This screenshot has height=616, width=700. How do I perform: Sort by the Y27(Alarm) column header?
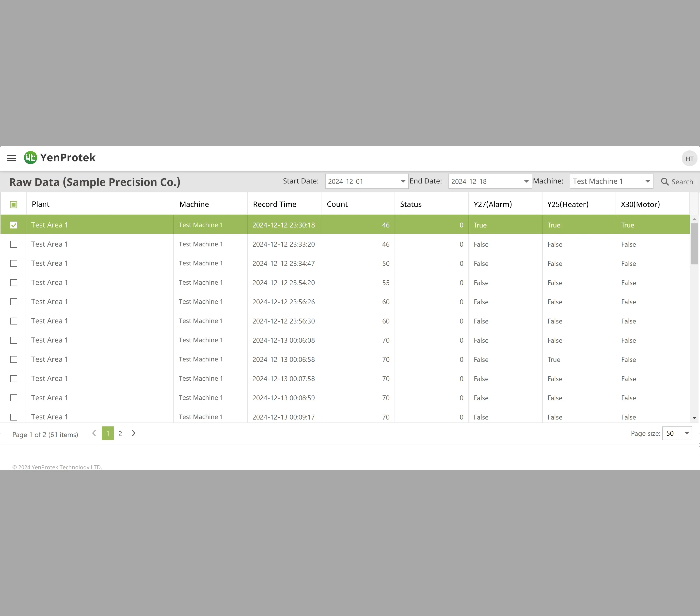505,204
